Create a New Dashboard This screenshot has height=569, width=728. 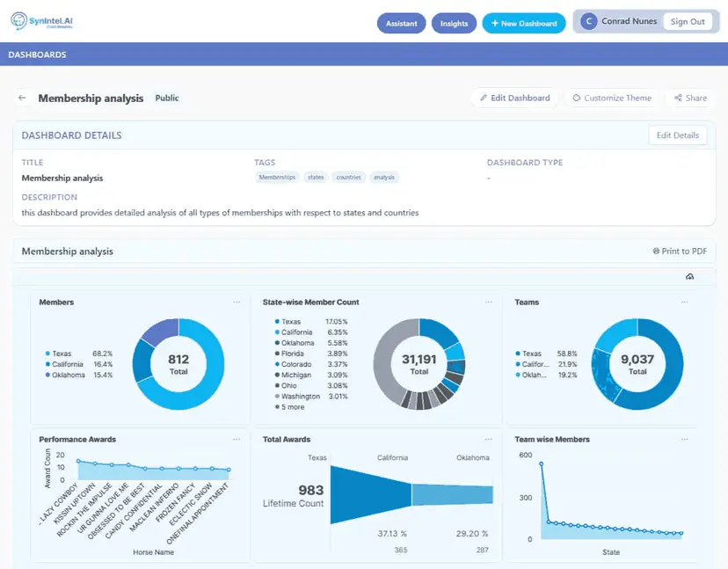(524, 23)
